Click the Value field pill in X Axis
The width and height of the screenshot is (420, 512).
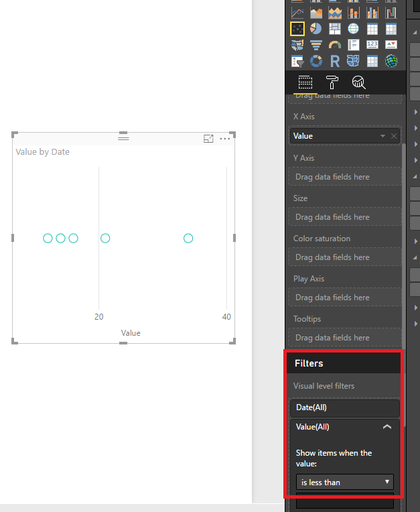(x=345, y=136)
